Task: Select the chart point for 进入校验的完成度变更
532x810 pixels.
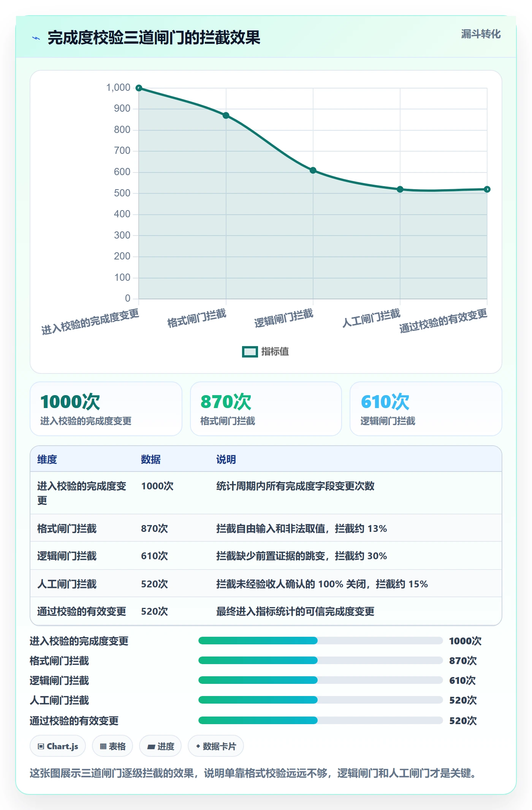Action: point(139,88)
